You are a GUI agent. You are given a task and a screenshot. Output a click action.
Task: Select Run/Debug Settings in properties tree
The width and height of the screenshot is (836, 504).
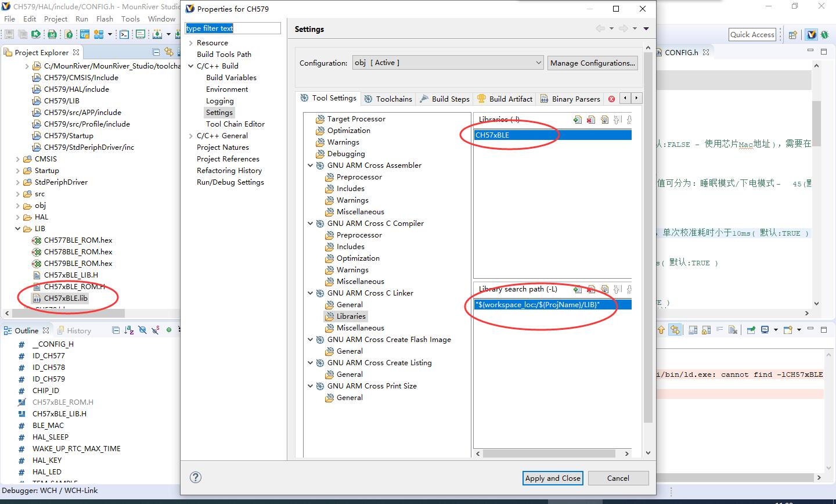click(x=230, y=182)
